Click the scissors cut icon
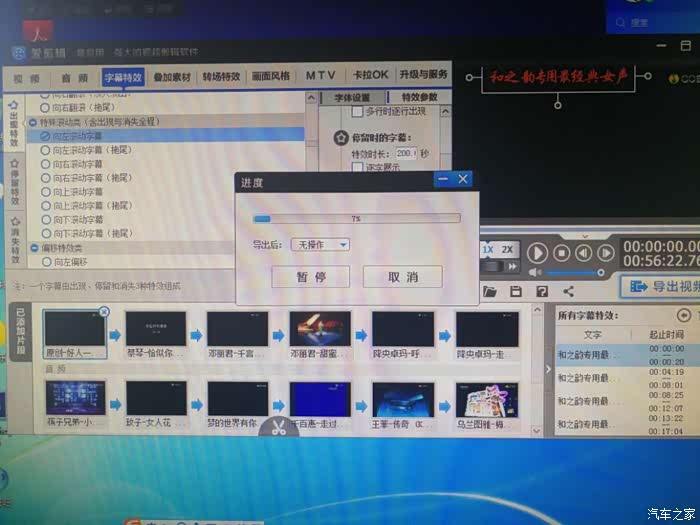This screenshot has width=700, height=525. (x=279, y=427)
